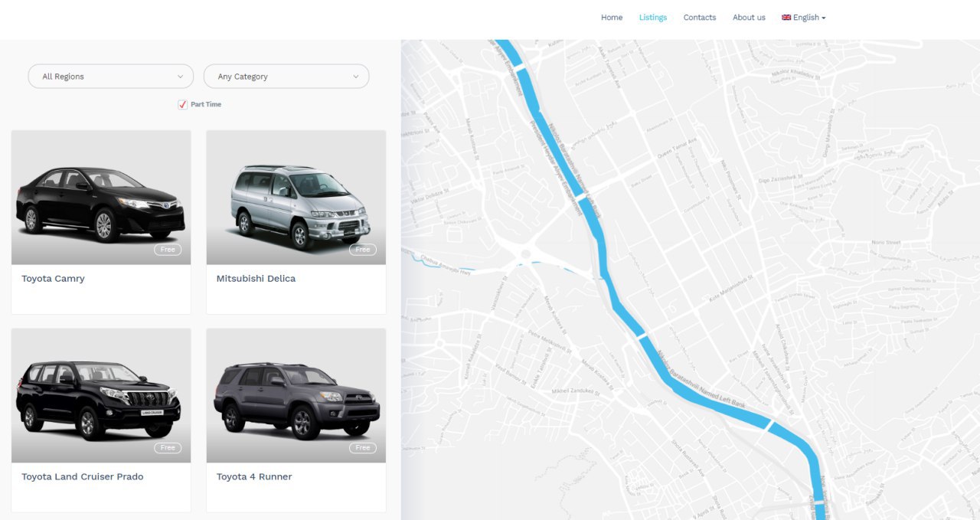Click the Free badge on Toyota Camry

168,250
